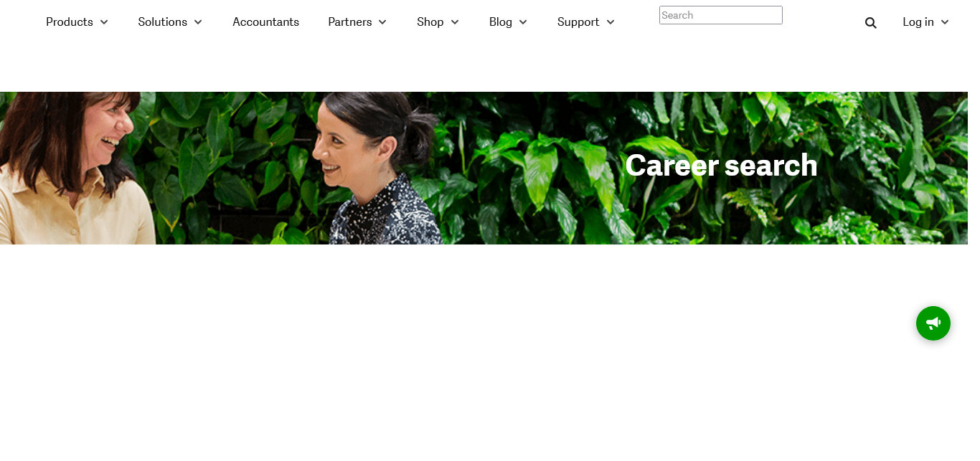Expand the Blog dropdown chevron

pyautogui.click(x=523, y=22)
